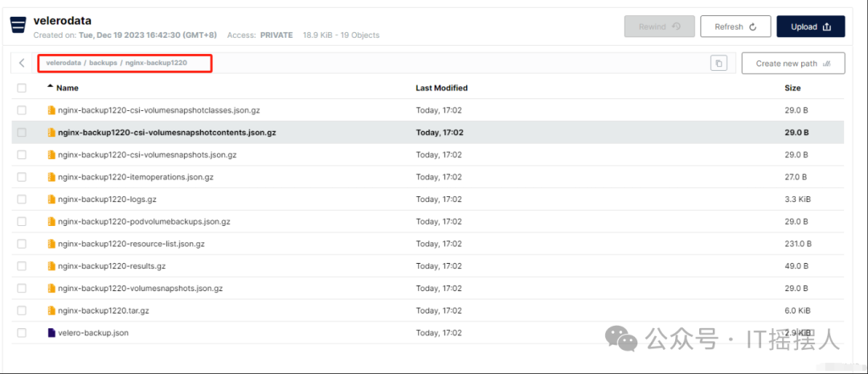
Task: Copy the current path with the copy icon
Action: pyautogui.click(x=719, y=64)
